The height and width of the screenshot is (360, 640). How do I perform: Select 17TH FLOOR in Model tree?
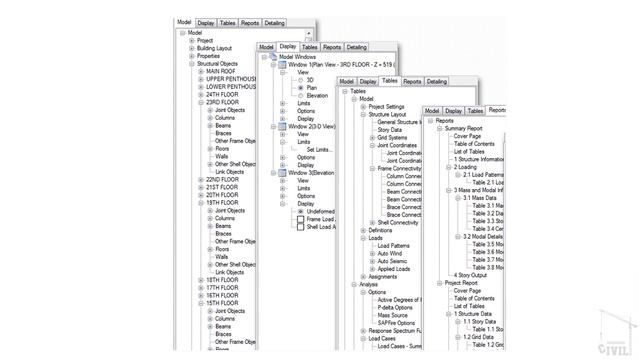tap(222, 288)
